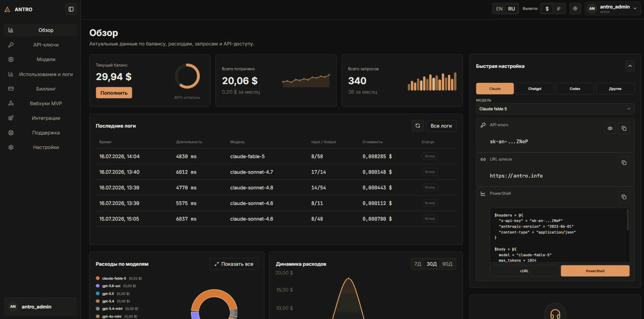644x319 pixels.
Task: Click the claude-fable-5 orange legend swatch
Action: (x=98, y=278)
